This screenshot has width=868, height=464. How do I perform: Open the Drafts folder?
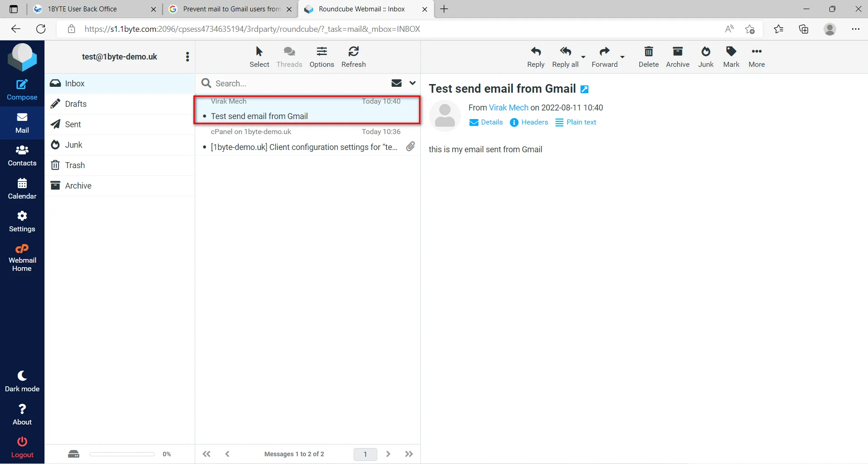coord(120,104)
